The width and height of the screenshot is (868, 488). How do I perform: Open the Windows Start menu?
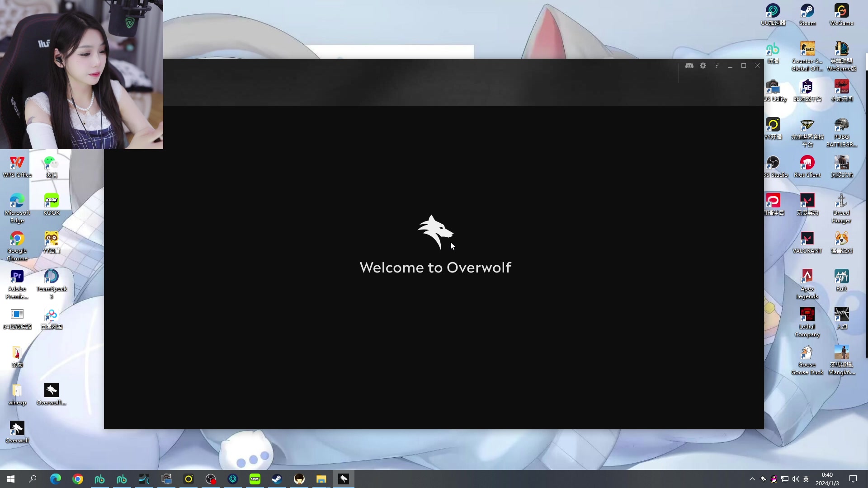click(x=11, y=479)
